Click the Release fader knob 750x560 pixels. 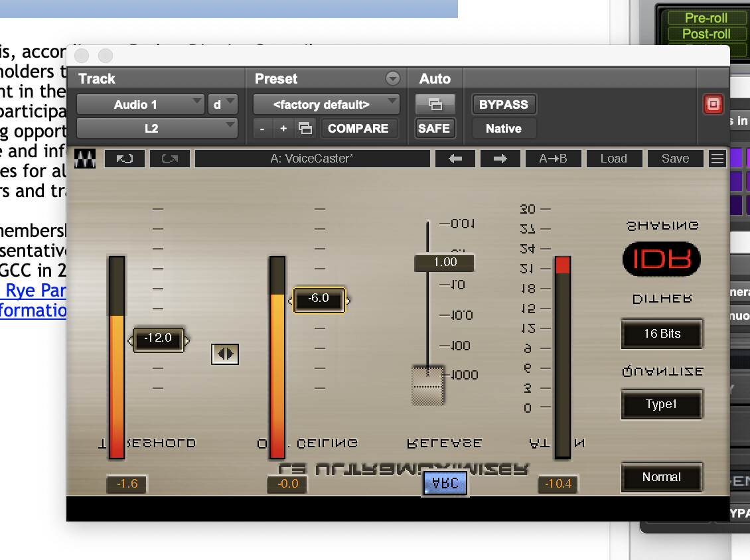coord(427,385)
